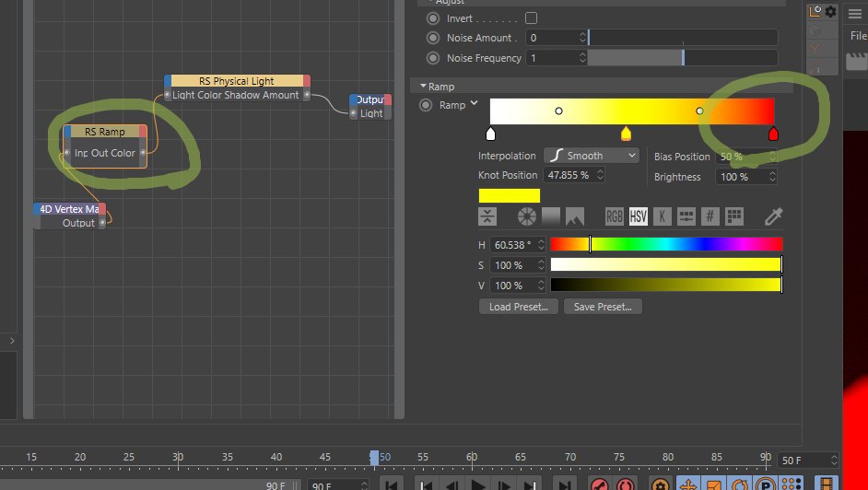Expand the left side panel arrow
Screen dimensions: 868x490
click(12, 341)
